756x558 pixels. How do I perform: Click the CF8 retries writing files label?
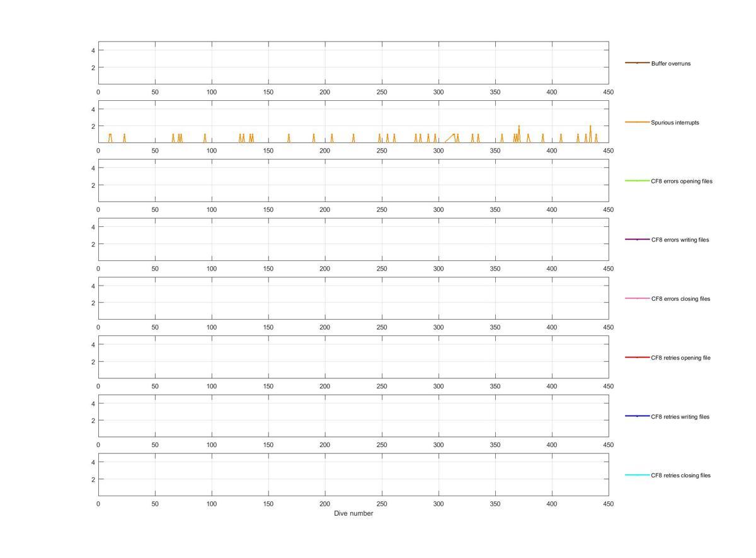[x=680, y=417]
